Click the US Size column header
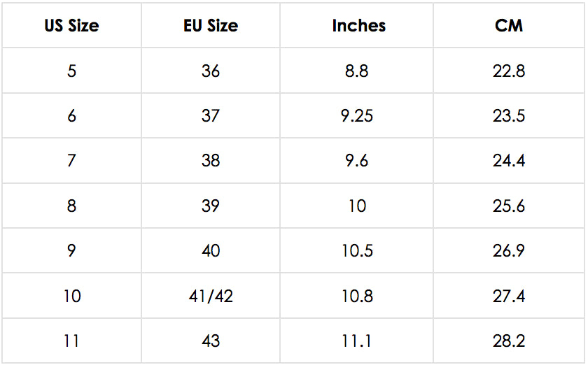This screenshot has width=588, height=365. point(71,25)
